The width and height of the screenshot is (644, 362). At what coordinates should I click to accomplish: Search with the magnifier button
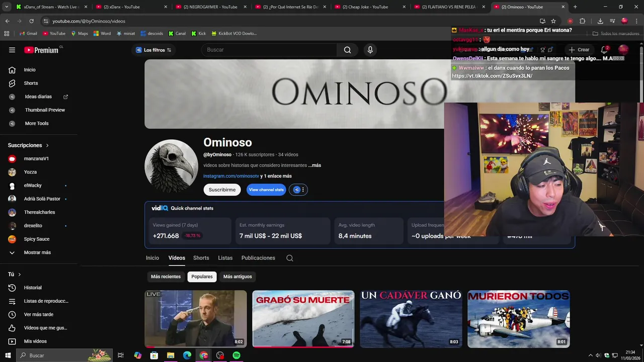[347, 50]
